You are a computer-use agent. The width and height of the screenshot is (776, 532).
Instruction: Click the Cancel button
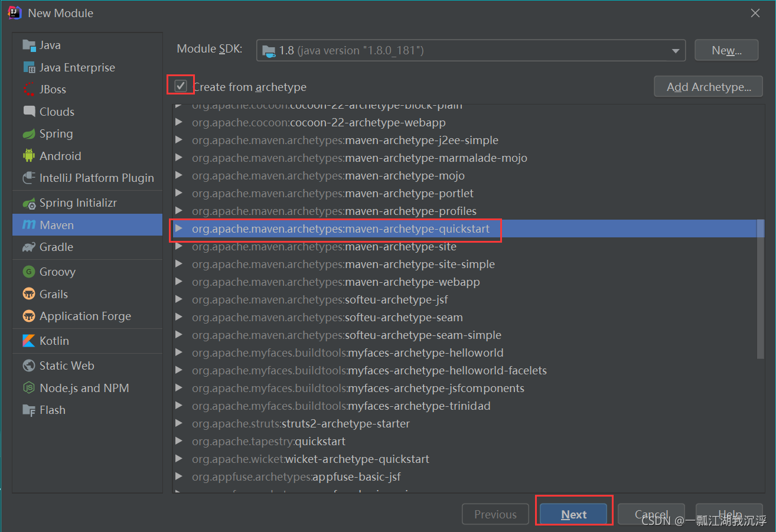tap(651, 514)
